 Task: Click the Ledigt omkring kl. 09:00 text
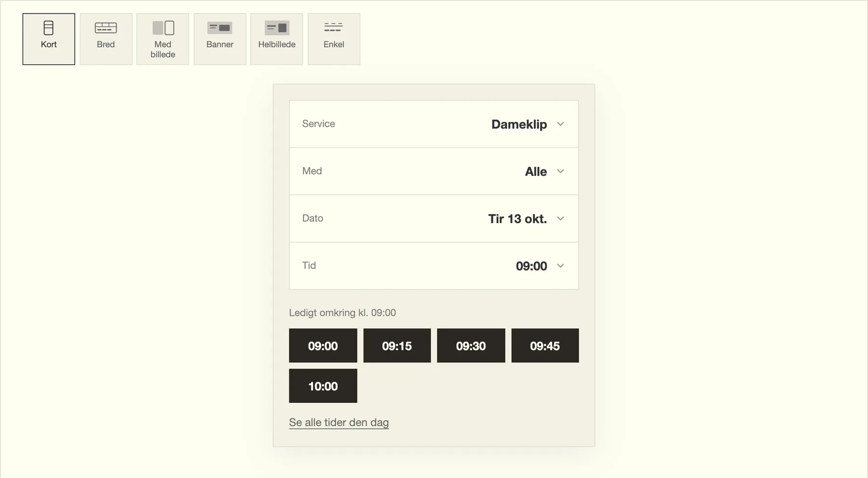[x=342, y=313]
